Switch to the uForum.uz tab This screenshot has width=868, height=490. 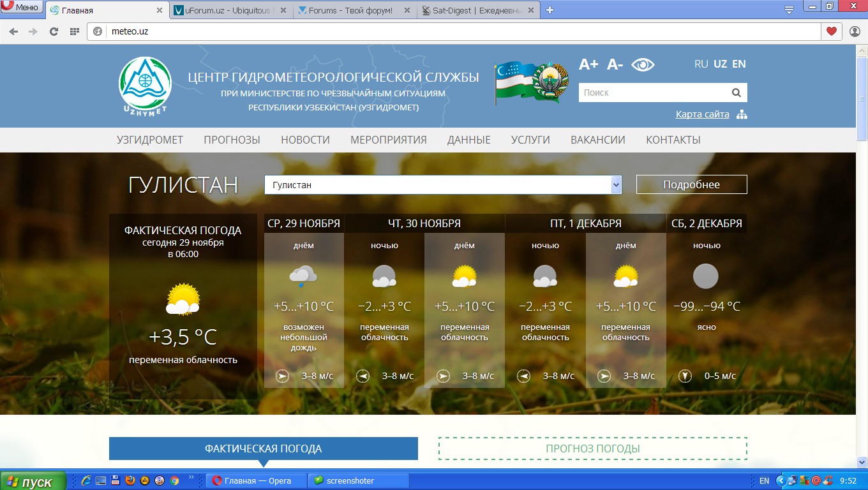(230, 10)
